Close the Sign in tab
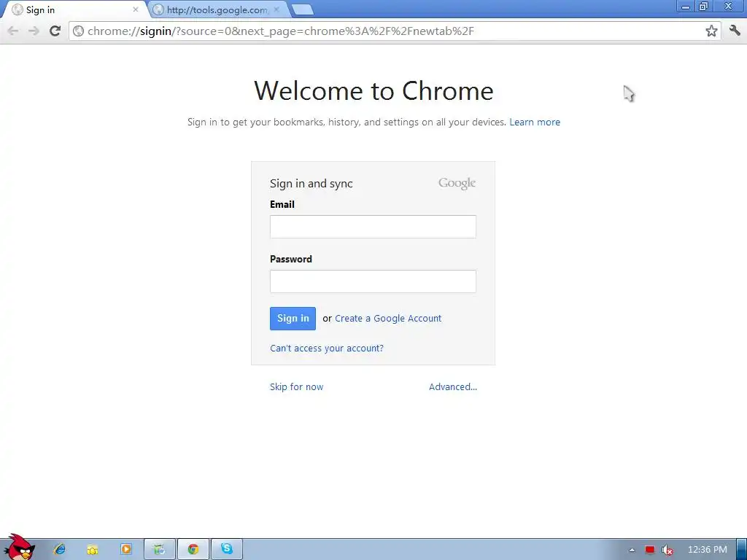747x560 pixels. coord(135,9)
